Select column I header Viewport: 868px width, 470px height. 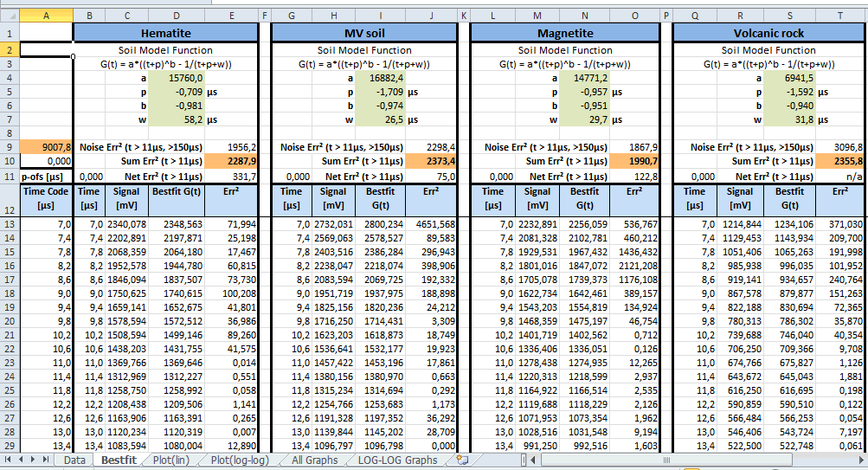pos(380,16)
